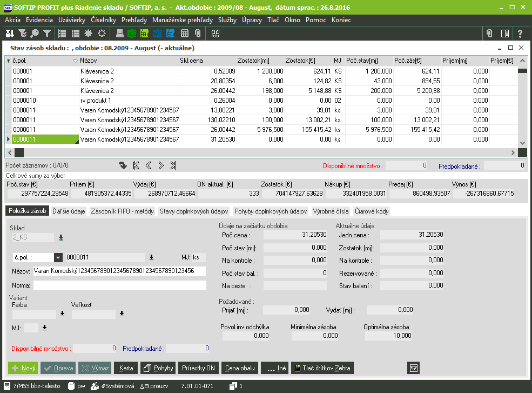Click the plain list view toolbar icon
This screenshot has height=393, width=532.
tap(75, 34)
